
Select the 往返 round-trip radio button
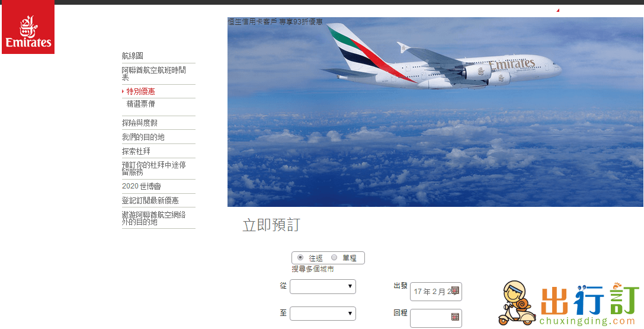coord(300,257)
